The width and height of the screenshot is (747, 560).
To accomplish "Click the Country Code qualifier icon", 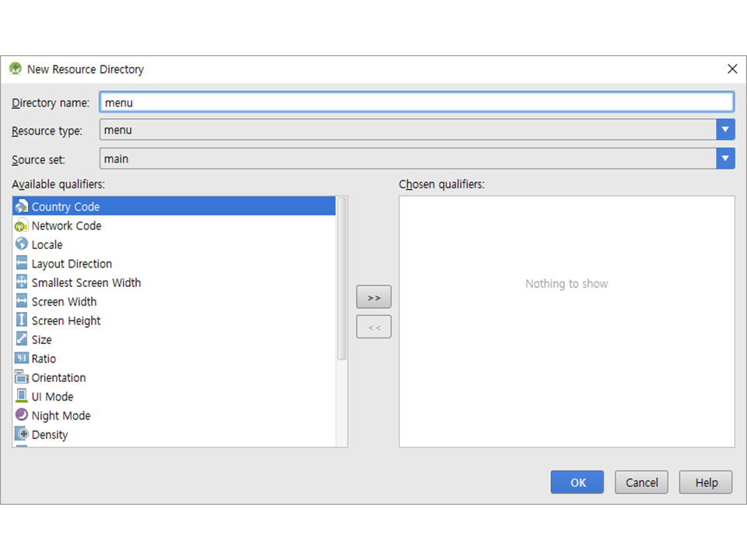I will click(21, 207).
